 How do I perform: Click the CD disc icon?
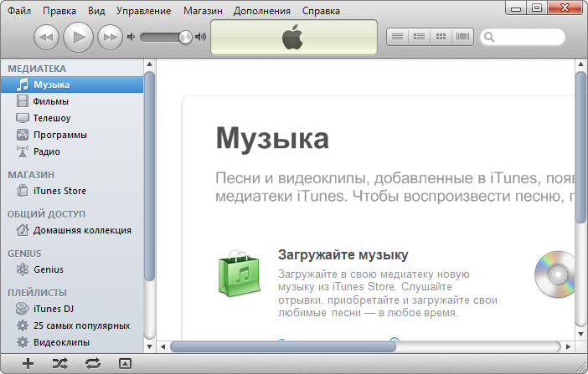(x=555, y=274)
